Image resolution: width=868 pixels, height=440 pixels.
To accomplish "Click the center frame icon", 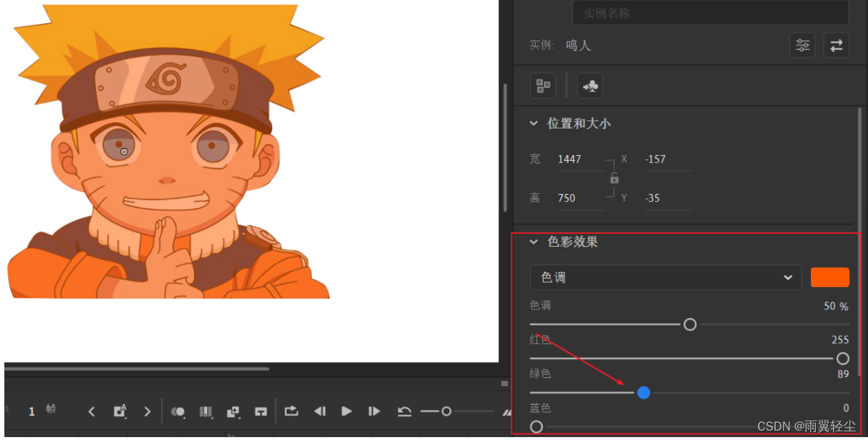I will pyautogui.click(x=261, y=412).
